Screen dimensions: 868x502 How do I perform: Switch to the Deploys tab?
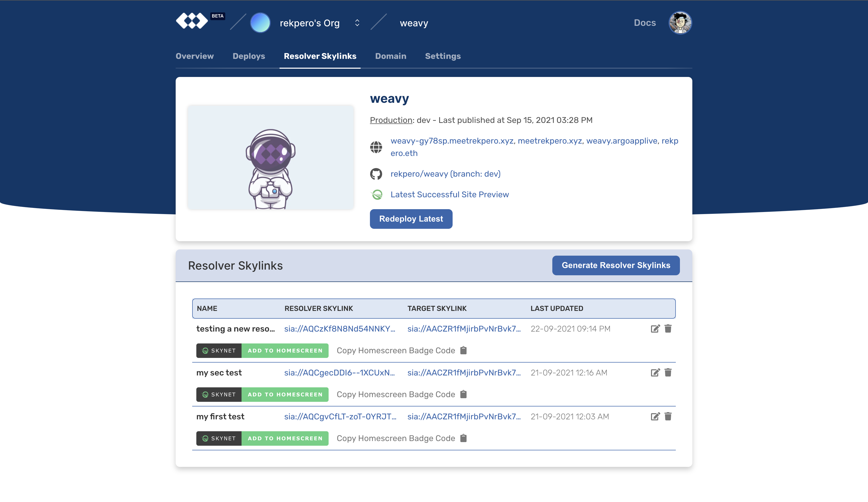pyautogui.click(x=249, y=56)
